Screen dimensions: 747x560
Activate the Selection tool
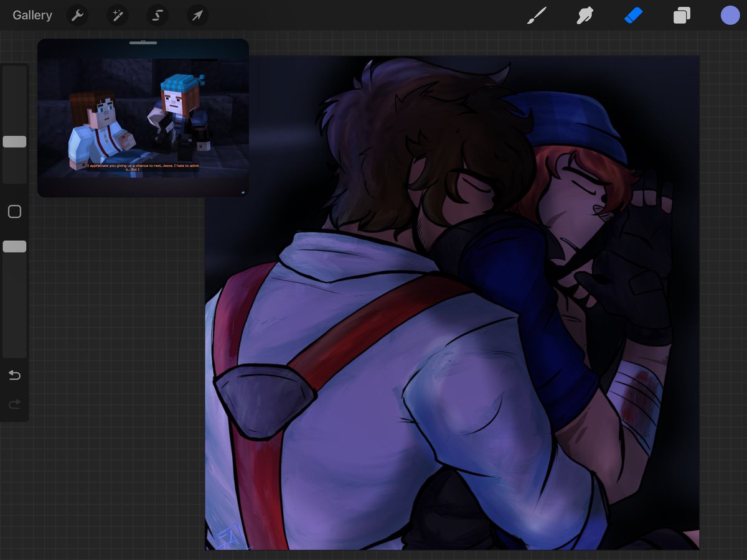[157, 16]
